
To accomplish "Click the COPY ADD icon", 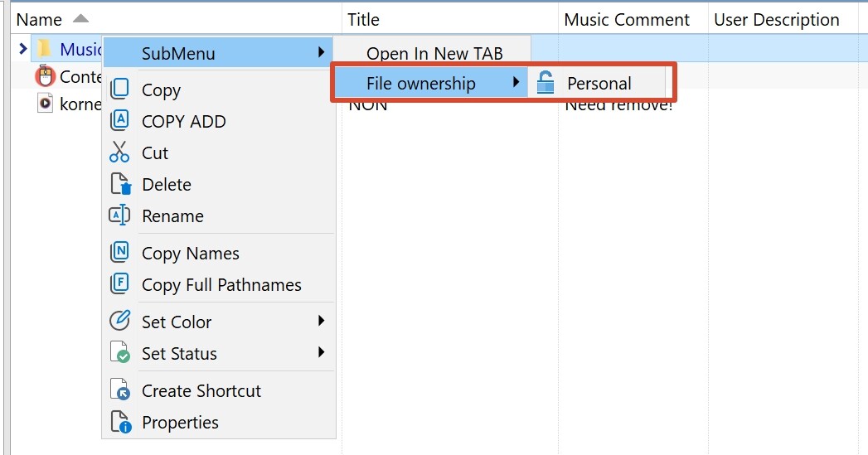I will (x=119, y=120).
